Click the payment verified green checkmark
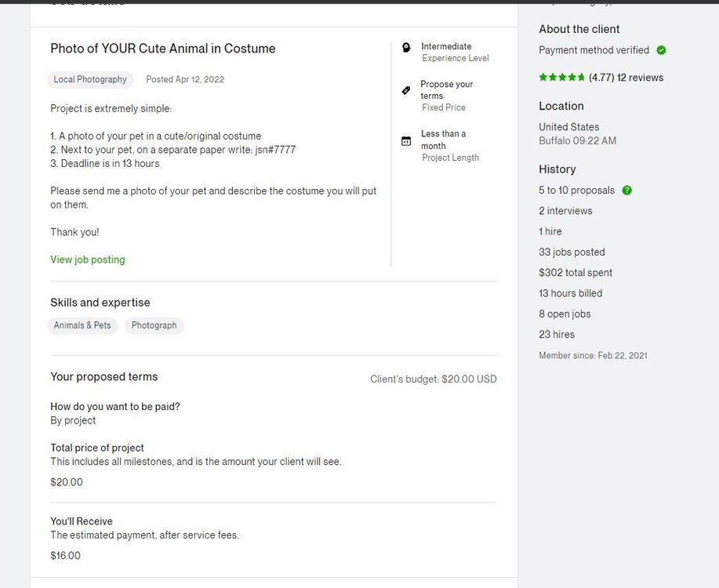The image size is (719, 588). pos(661,50)
